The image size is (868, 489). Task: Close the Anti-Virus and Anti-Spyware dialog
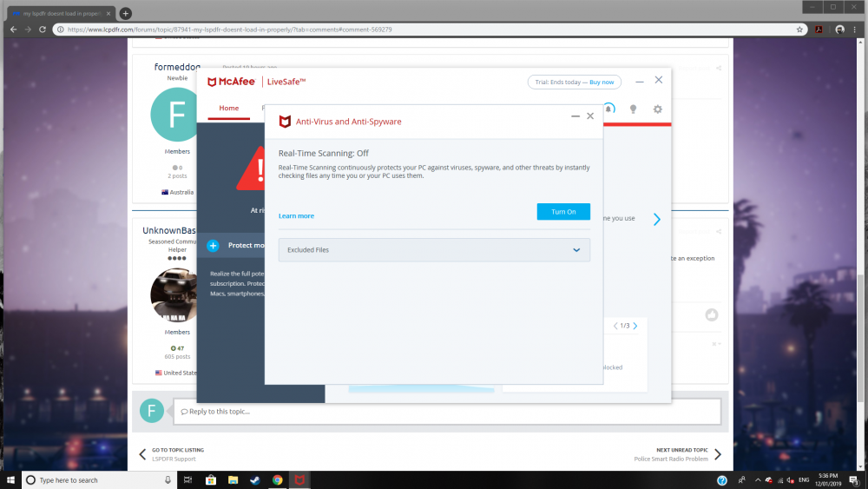[590, 116]
